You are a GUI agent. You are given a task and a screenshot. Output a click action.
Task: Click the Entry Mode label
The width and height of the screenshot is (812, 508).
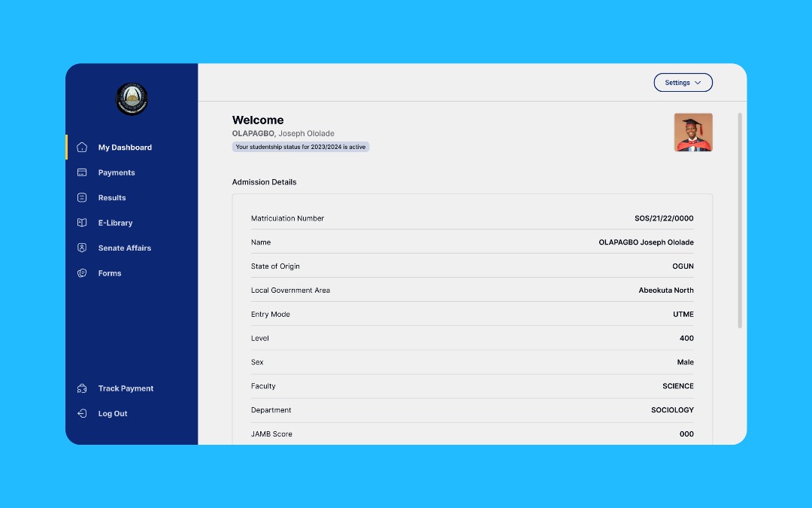(271, 314)
